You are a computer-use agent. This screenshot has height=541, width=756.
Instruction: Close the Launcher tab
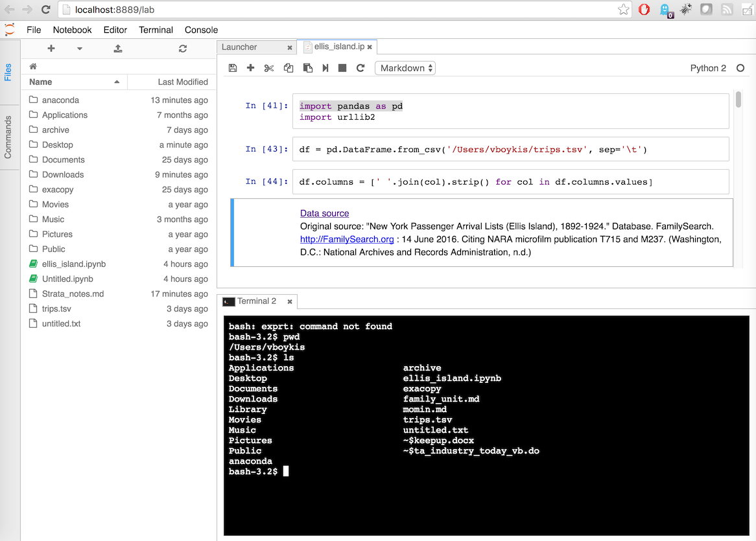290,47
